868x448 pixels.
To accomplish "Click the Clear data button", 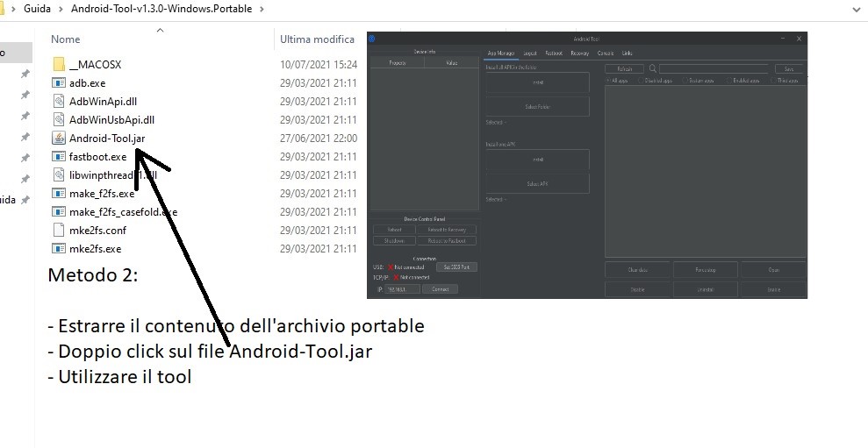I will (x=638, y=270).
